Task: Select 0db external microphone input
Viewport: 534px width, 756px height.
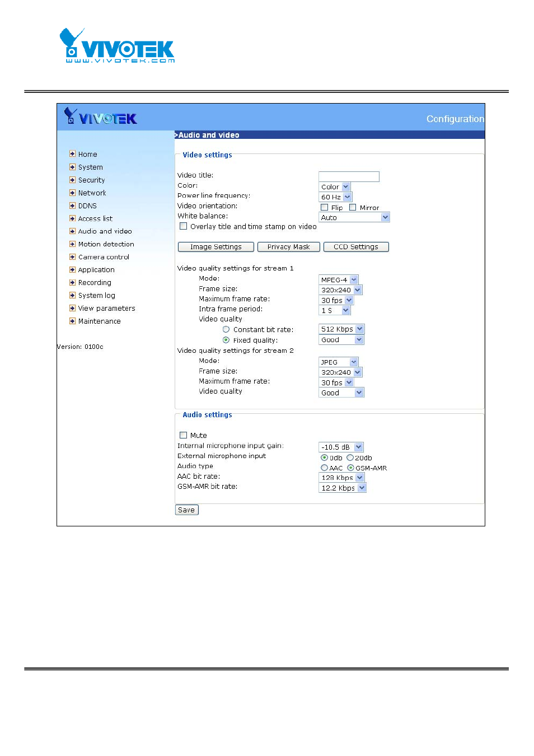Action: tap(324, 458)
